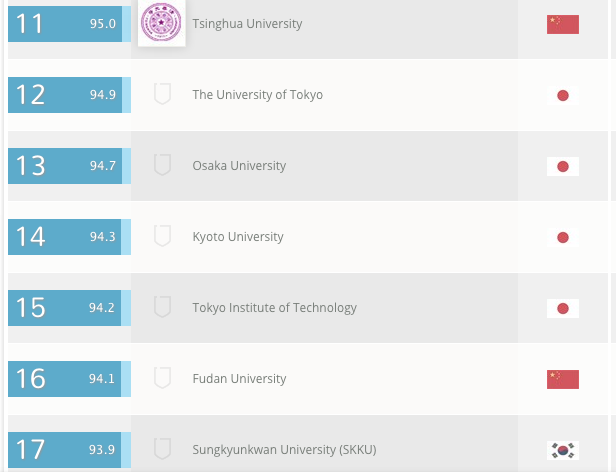The image size is (616, 472).
Task: Click the rank 11 score bar
Action: tap(68, 23)
